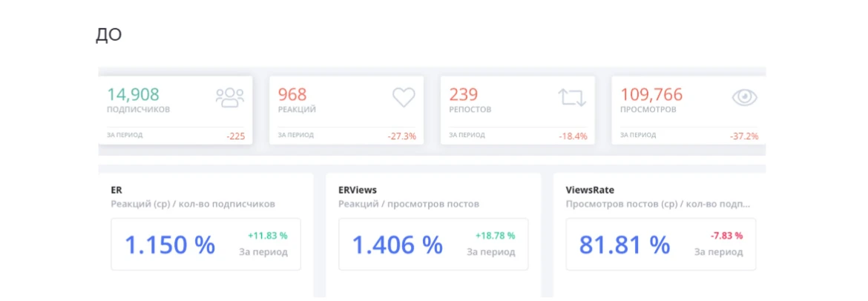This screenshot has height=301, width=868.
Task: Click the 109,766 views number
Action: pos(651,94)
